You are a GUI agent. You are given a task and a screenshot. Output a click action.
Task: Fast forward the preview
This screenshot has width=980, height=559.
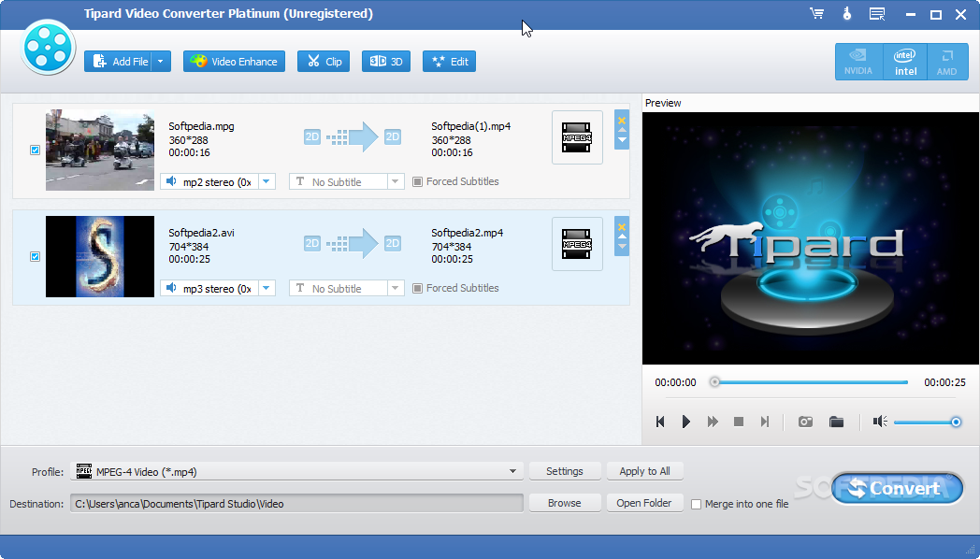click(713, 422)
